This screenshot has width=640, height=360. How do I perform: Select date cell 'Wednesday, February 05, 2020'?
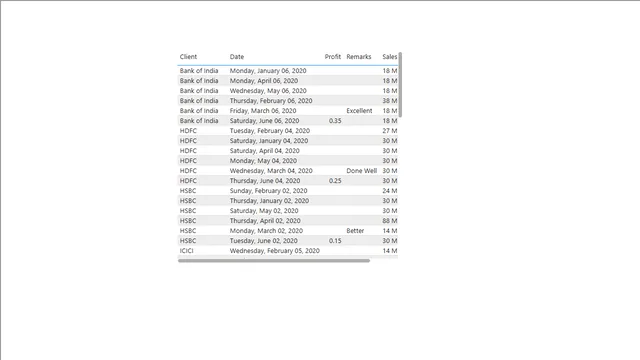coord(274,251)
